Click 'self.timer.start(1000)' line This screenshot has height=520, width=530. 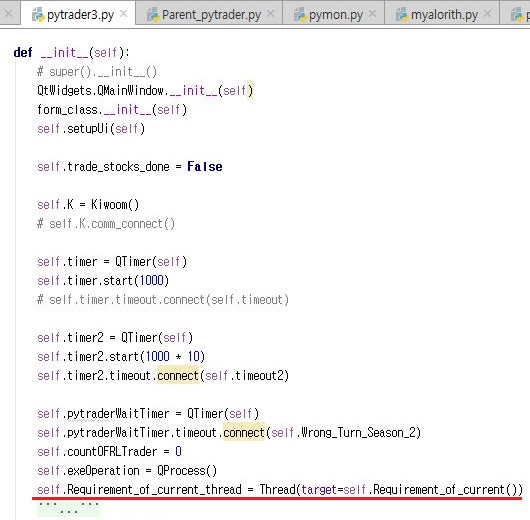click(103, 281)
